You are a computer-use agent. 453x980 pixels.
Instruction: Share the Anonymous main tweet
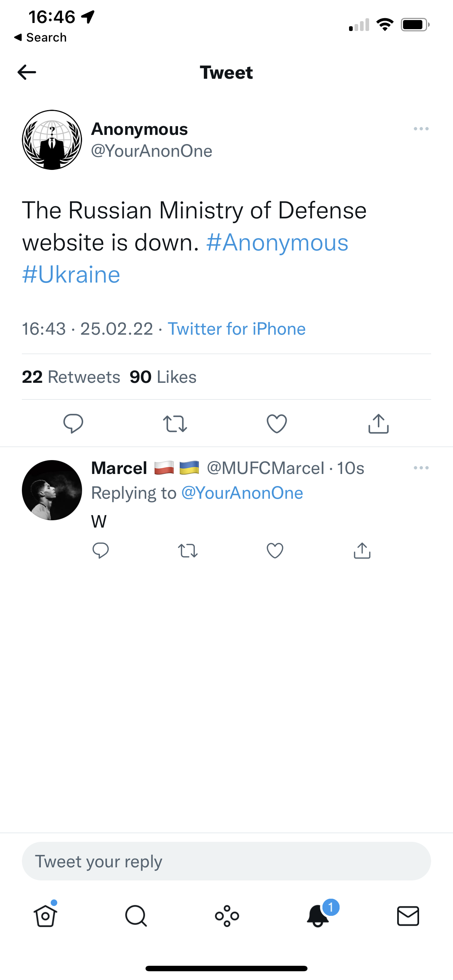[x=378, y=423]
